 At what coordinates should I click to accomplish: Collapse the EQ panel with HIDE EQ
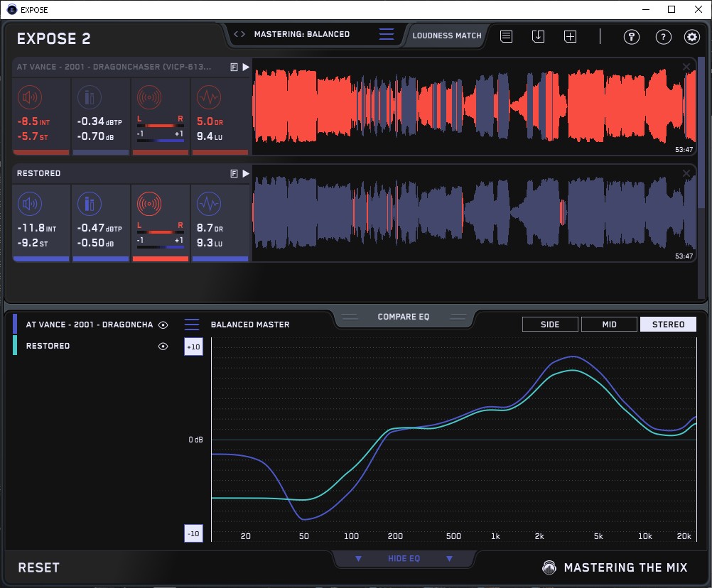coord(404,559)
